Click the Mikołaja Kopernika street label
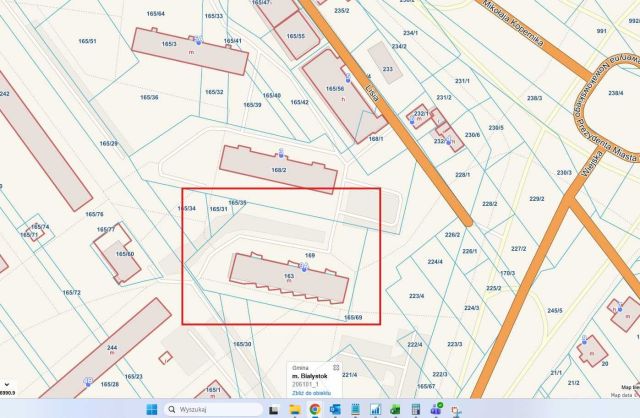This screenshot has height=418, width=640. [x=513, y=23]
